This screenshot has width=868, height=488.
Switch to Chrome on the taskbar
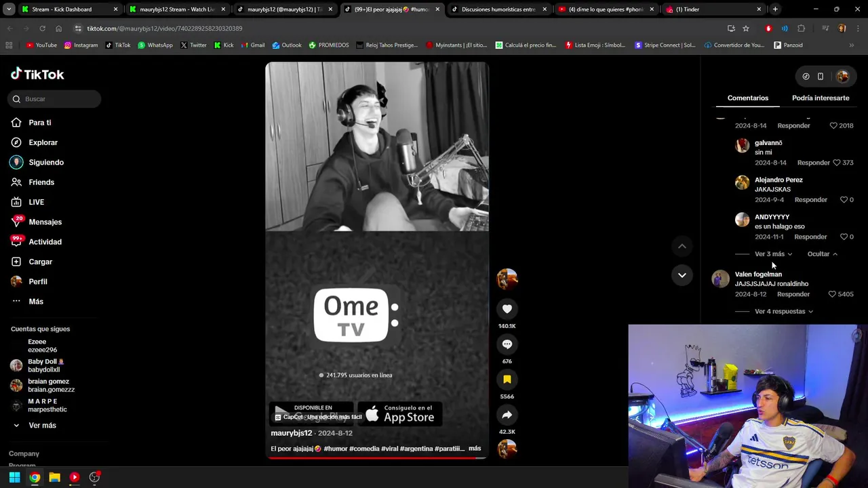(35, 477)
